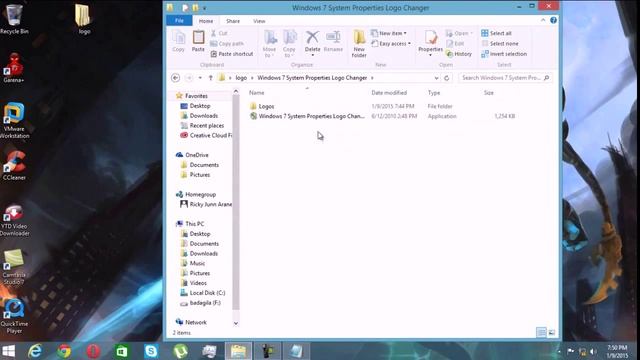
Task: Sort by the Size column header
Action: point(489,93)
